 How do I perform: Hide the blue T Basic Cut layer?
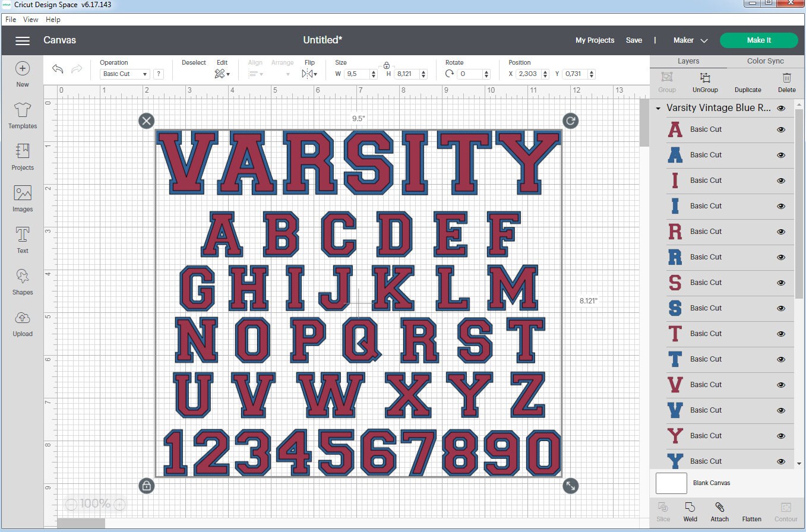[x=780, y=359]
